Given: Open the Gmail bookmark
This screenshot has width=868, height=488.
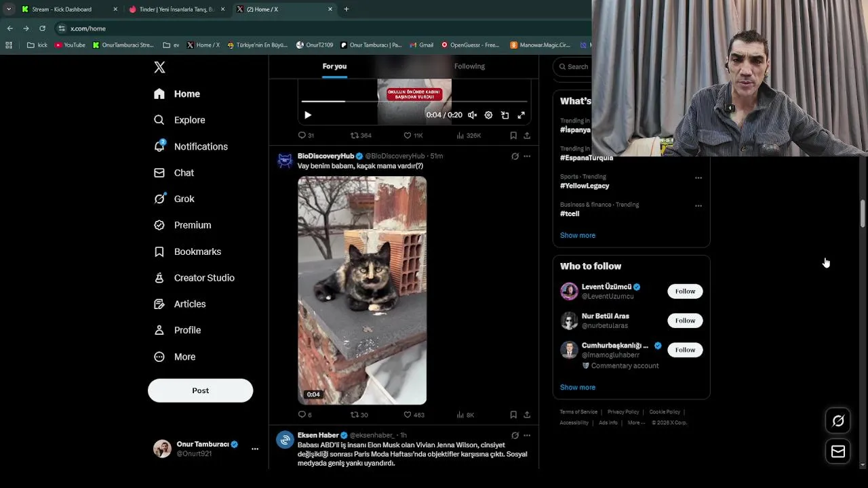Looking at the screenshot, I should coord(422,45).
